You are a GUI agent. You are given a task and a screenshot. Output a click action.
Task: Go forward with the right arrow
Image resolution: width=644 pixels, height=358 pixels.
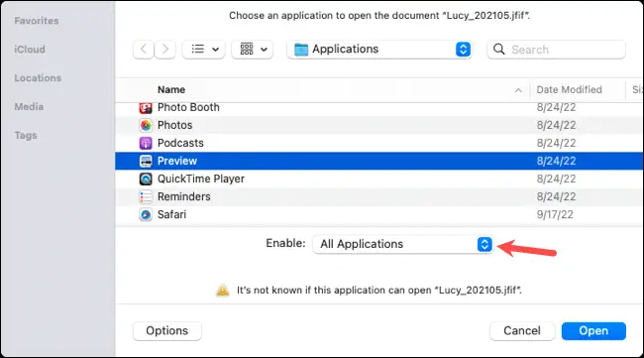point(165,50)
